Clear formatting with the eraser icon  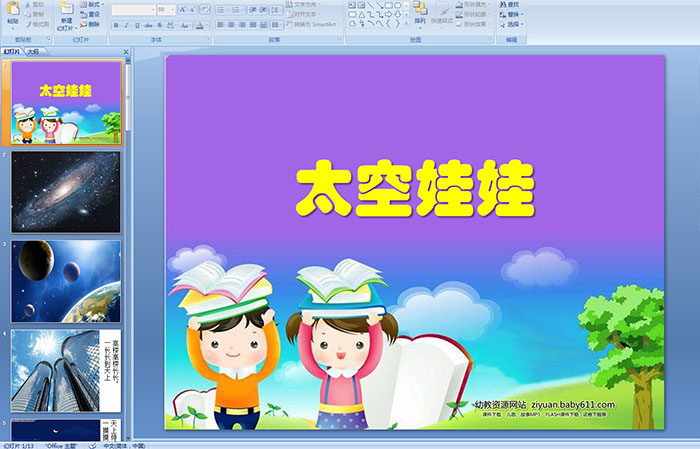click(x=204, y=9)
